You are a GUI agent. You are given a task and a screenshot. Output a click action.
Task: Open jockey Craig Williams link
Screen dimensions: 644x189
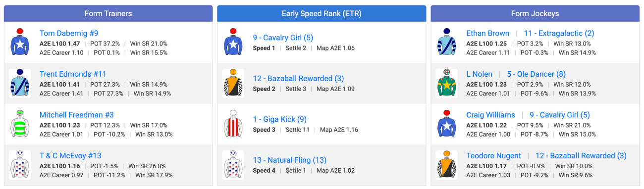click(490, 115)
